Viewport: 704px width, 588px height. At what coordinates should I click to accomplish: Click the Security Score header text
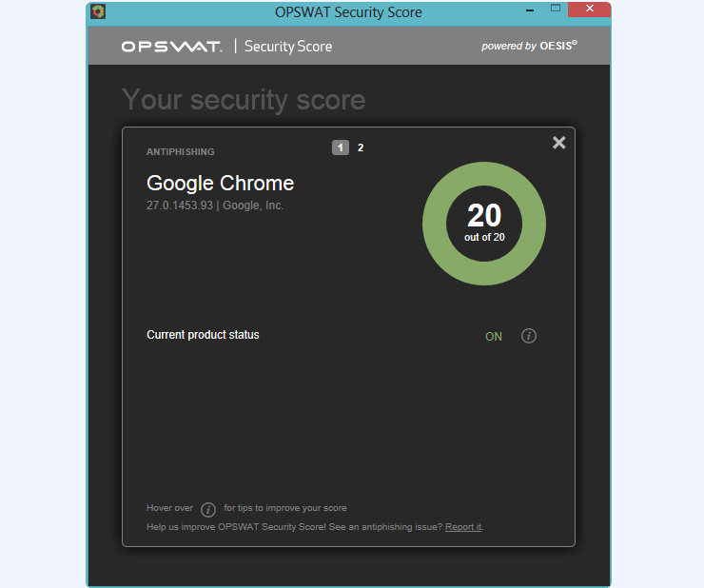click(288, 47)
